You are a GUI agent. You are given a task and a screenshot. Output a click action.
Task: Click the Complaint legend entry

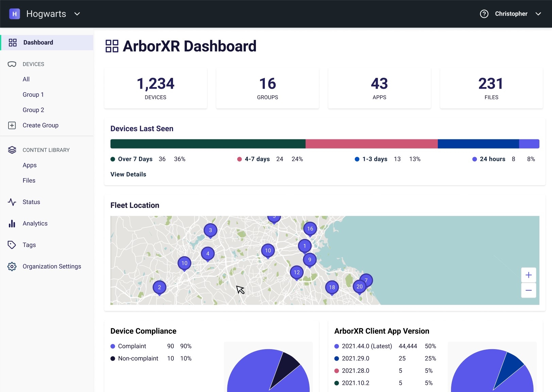151,346
